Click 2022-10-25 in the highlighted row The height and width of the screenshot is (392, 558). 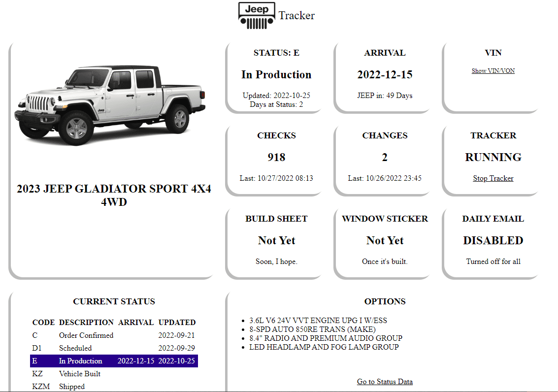click(x=176, y=360)
